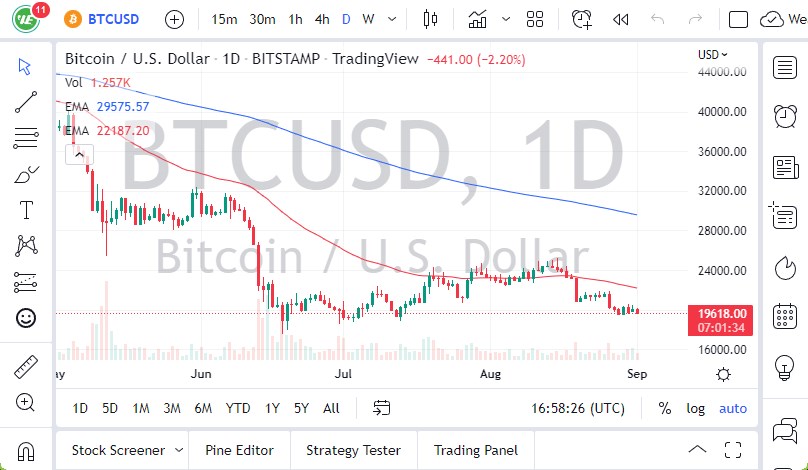
Task: Toggle percent scale mode
Action: 665,408
